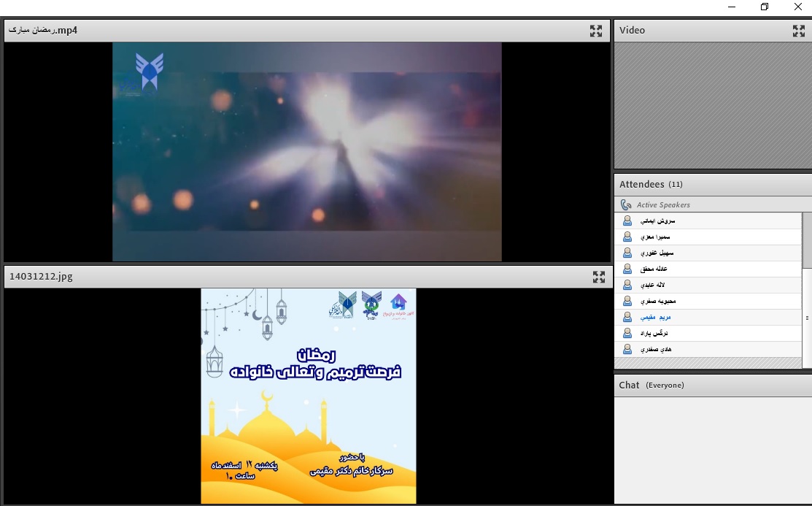Image resolution: width=812 pixels, height=506 pixels.
Task: Select attendee لاله عابدی in the list
Action: point(656,285)
